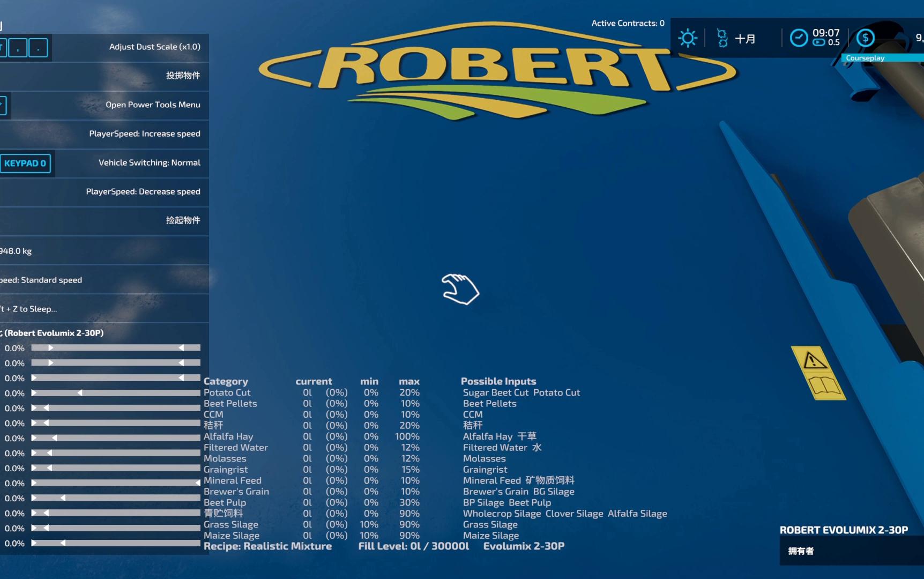This screenshot has width=924, height=579.
Task: Click the Robert brand logo
Action: 498,70
